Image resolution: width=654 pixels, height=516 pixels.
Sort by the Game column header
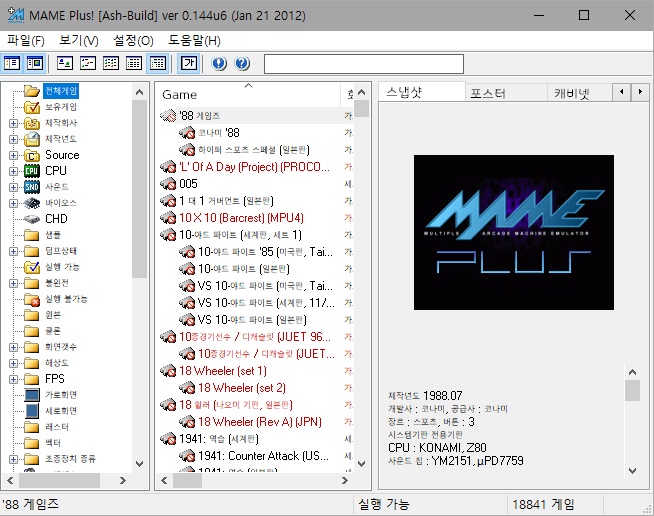click(x=249, y=94)
